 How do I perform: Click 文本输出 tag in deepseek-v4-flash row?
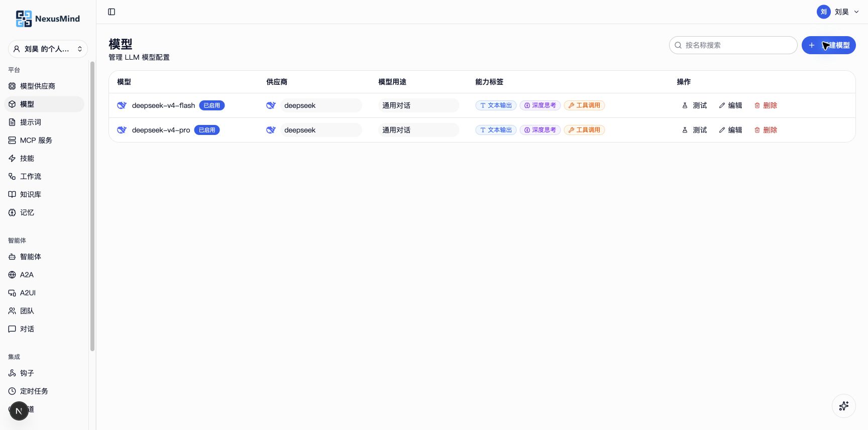coord(496,105)
